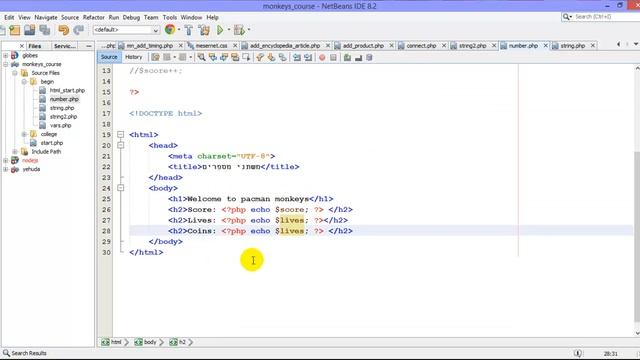Run the project with the green play icon

click(220, 30)
